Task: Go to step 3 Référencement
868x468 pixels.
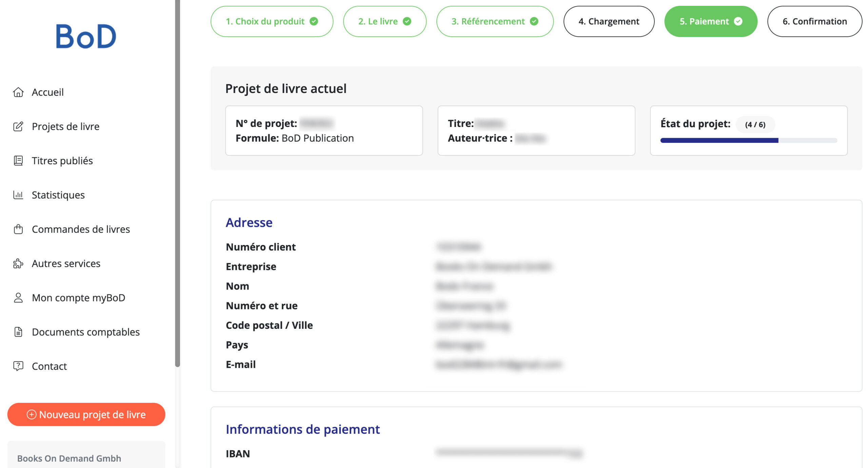Action: point(495,21)
